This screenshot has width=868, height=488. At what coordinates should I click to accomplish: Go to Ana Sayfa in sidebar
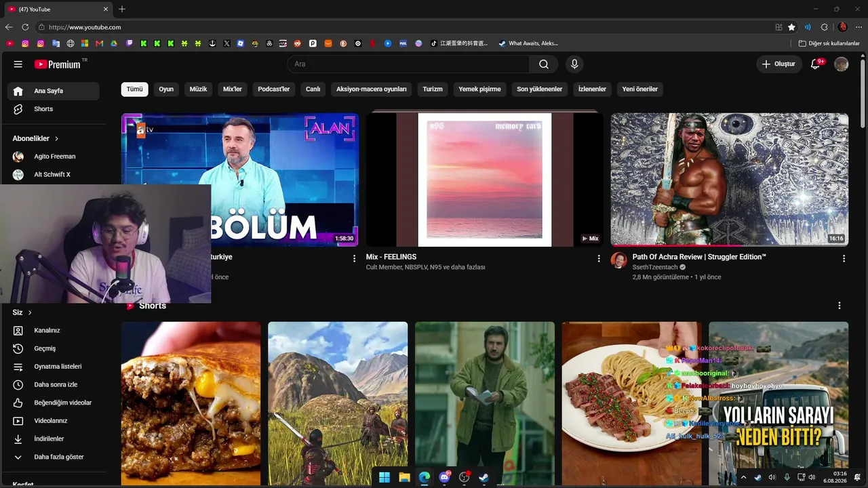pos(54,91)
